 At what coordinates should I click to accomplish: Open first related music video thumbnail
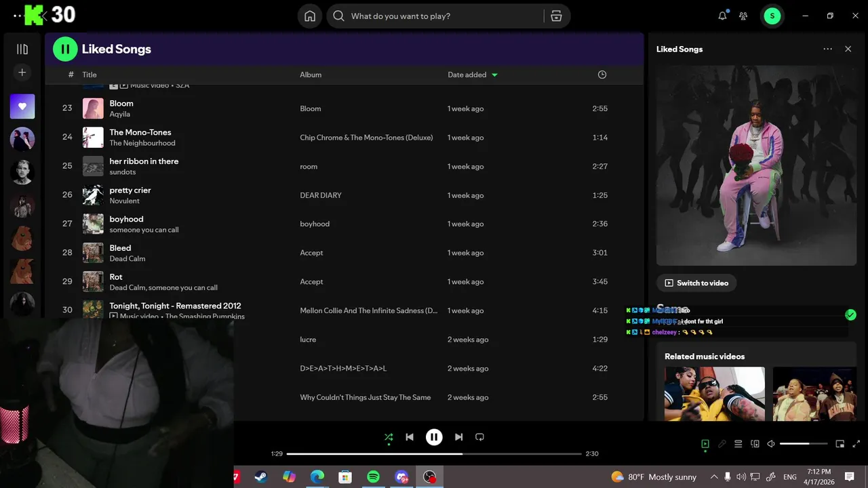(715, 394)
